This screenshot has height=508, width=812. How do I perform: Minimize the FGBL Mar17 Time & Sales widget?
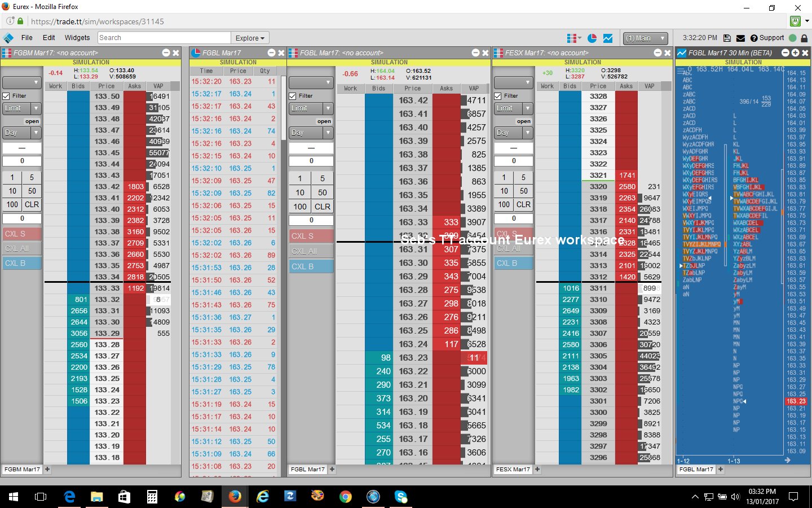[x=271, y=52]
